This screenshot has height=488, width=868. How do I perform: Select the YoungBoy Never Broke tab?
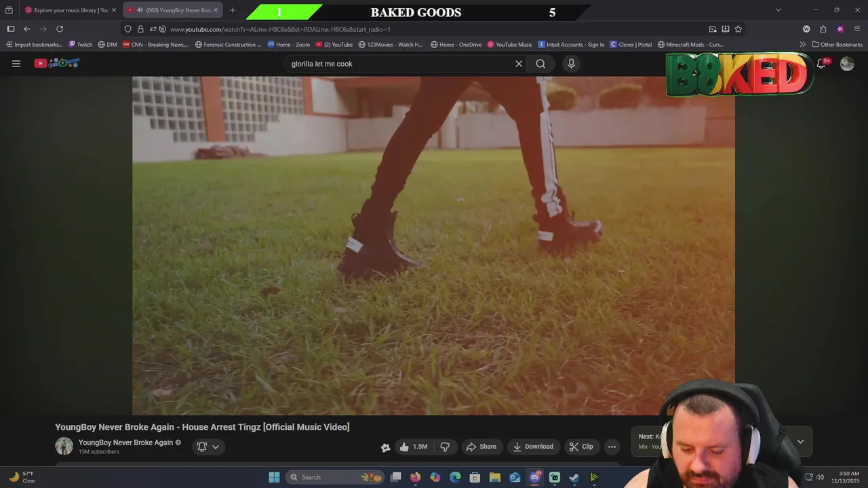point(173,10)
